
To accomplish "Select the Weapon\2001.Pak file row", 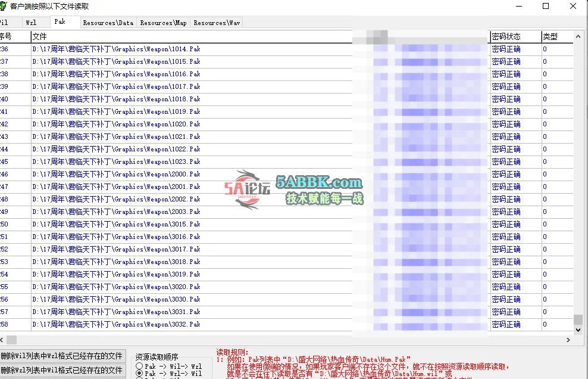I will pos(116,187).
